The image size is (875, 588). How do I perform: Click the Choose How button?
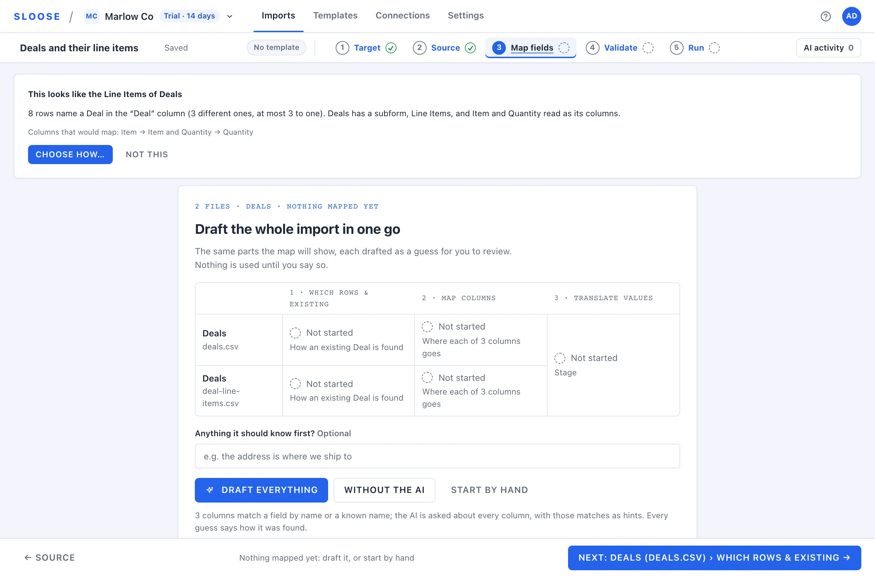coord(70,155)
